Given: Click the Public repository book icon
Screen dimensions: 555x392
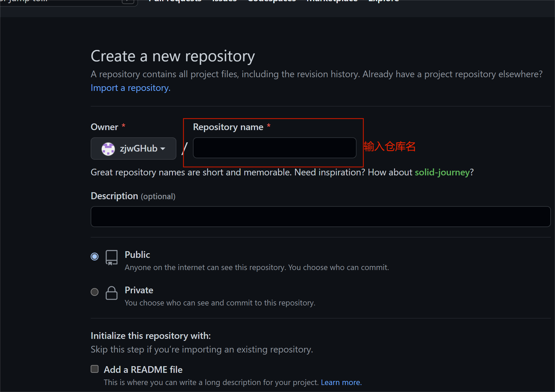Looking at the screenshot, I should (x=112, y=258).
